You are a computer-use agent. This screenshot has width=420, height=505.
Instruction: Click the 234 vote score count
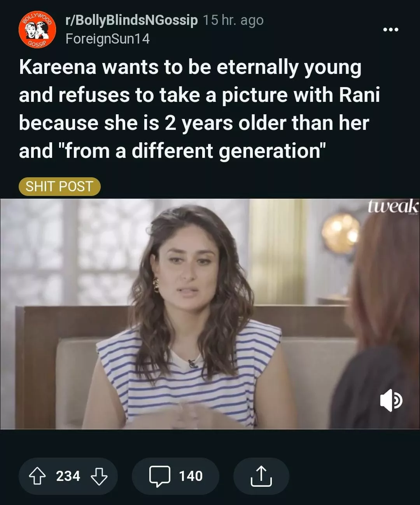(x=68, y=476)
